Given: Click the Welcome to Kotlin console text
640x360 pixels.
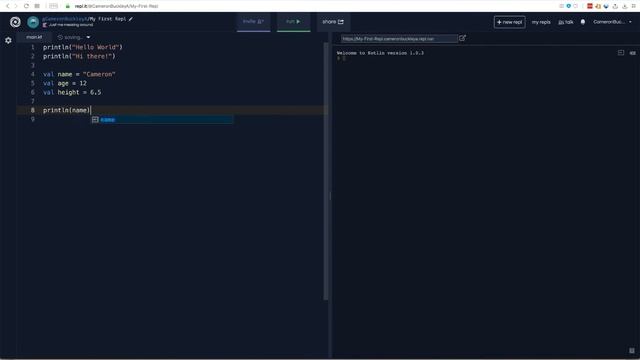Looking at the screenshot, I should coord(380,53).
